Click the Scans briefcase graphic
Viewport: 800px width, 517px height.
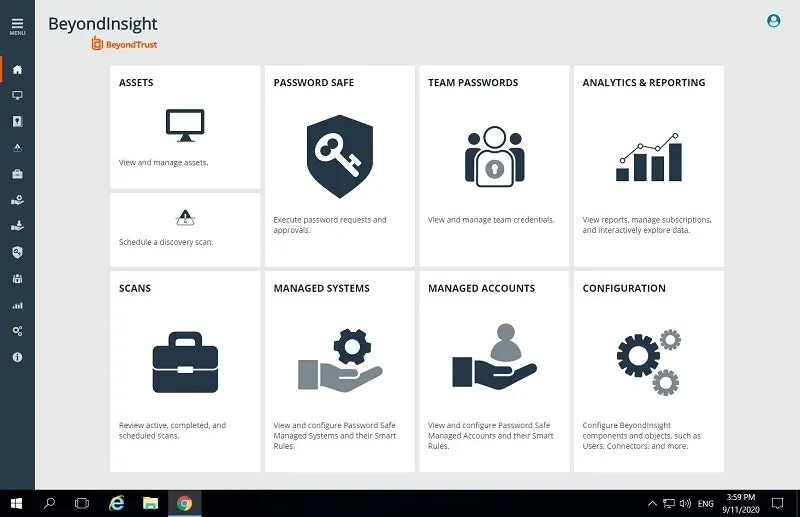pos(185,362)
